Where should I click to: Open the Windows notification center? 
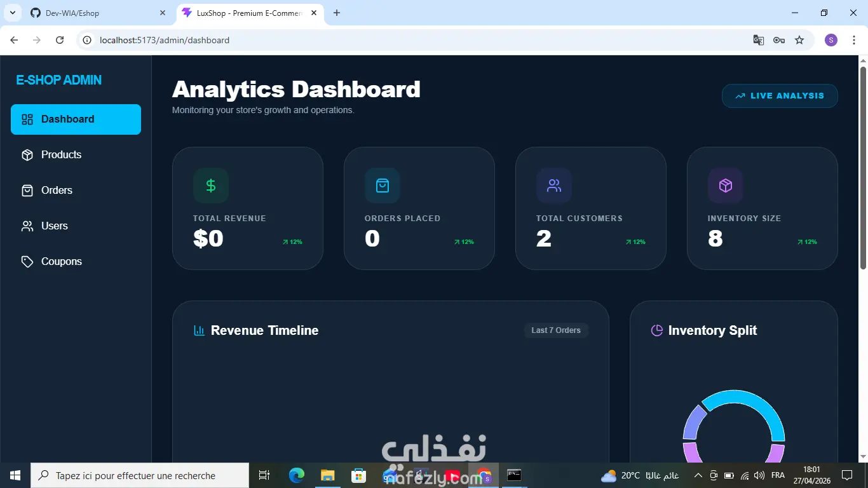[846, 475]
